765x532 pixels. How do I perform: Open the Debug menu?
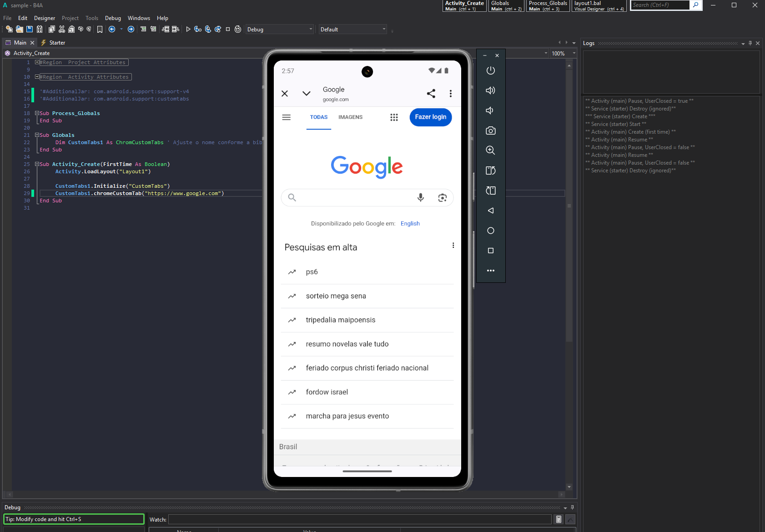113,18
